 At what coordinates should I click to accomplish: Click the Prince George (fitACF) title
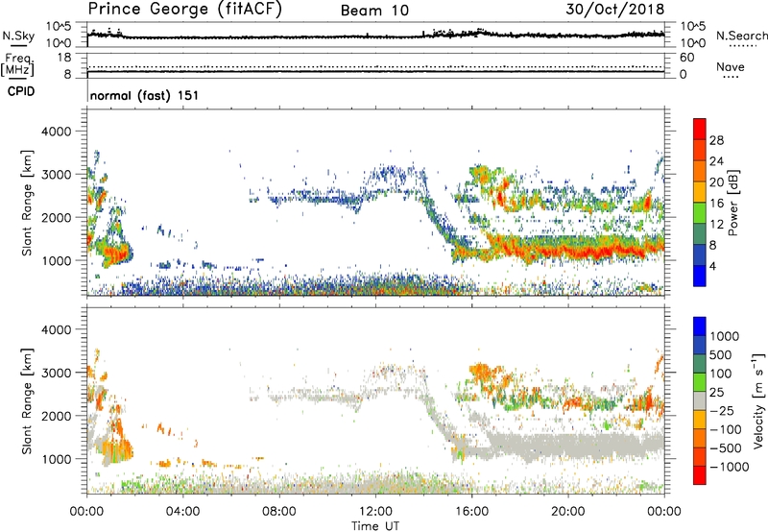(185, 10)
